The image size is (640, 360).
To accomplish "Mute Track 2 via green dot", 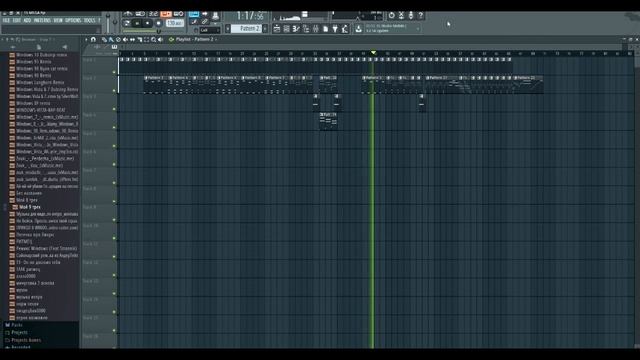I will coord(114,91).
